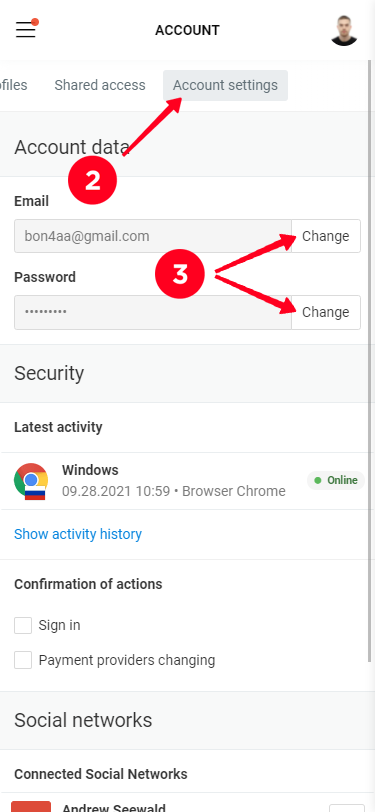Click Change button next to Password
Screen dimensions: 375x812
(326, 312)
